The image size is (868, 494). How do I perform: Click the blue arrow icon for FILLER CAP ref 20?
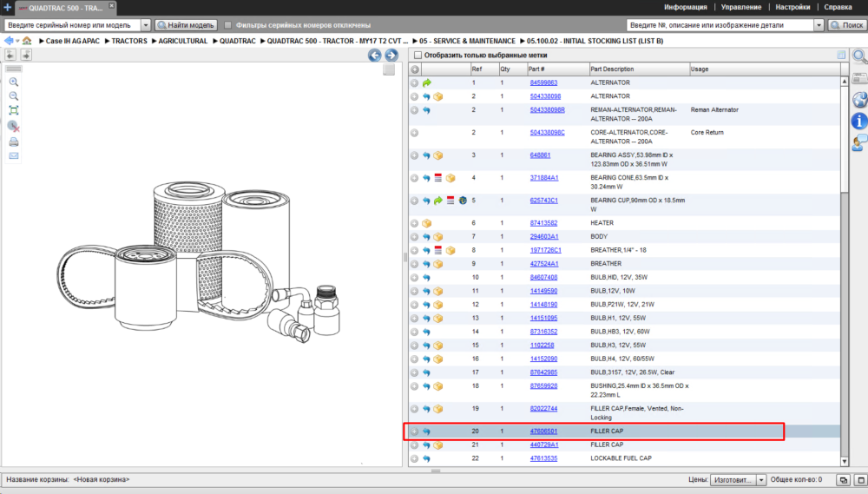click(426, 431)
